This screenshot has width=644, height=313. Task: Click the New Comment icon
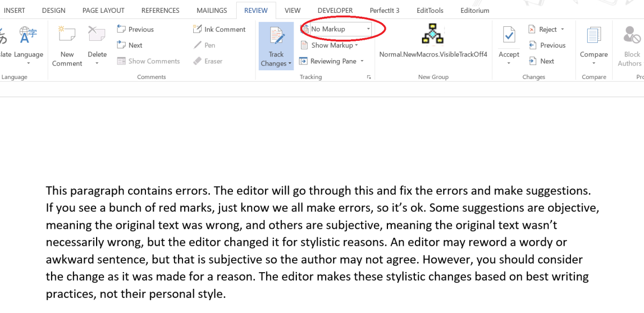pyautogui.click(x=67, y=33)
